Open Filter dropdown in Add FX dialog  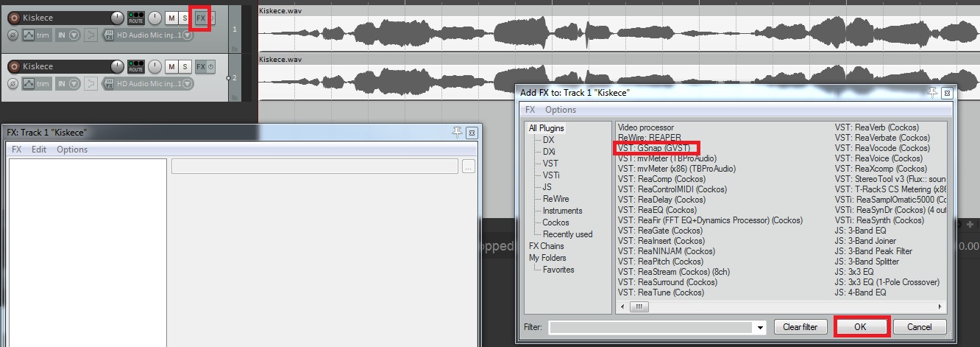click(759, 327)
